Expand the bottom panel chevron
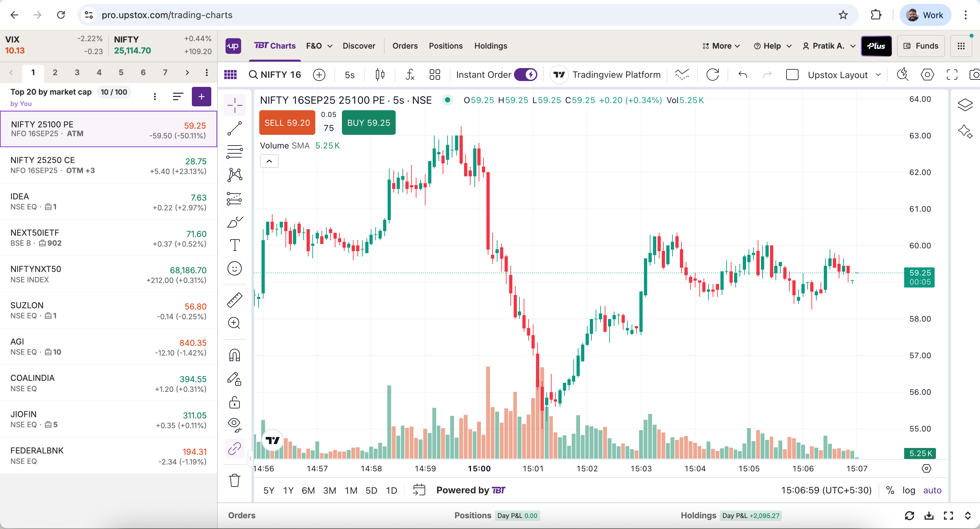The image size is (980, 529). pos(968,516)
